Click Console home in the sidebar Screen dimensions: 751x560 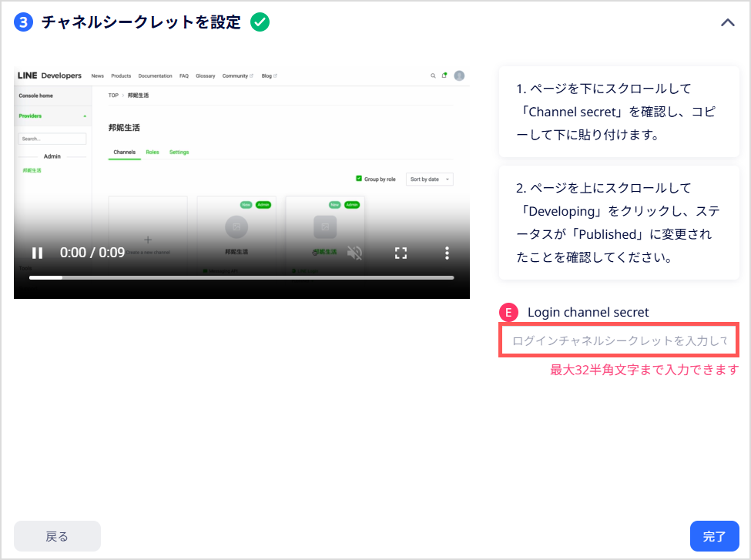point(36,96)
